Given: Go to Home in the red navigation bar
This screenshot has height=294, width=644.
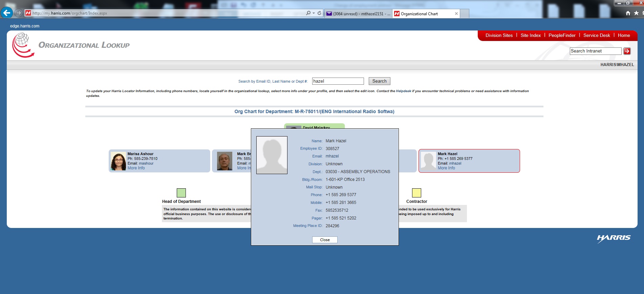Looking at the screenshot, I should (624, 35).
